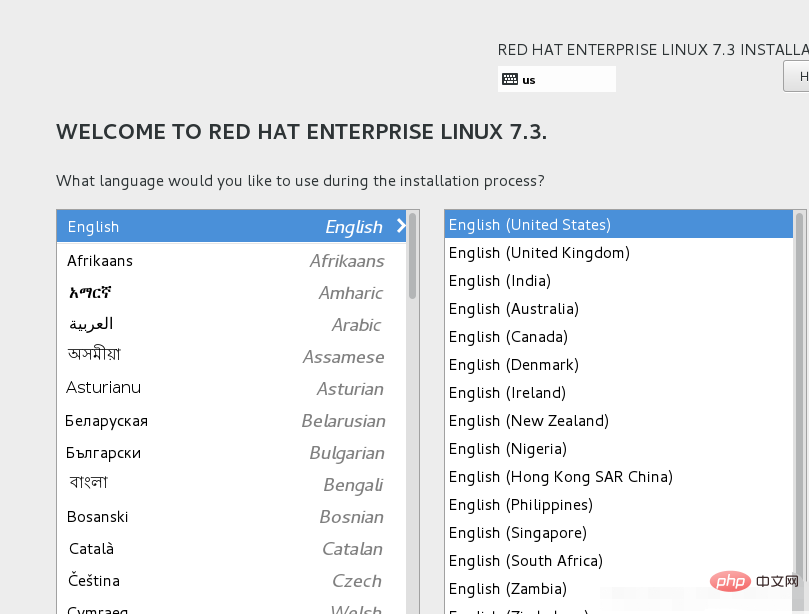Image resolution: width=809 pixels, height=614 pixels.
Task: Pick Bulgarian from the language list
Action: coord(231,453)
